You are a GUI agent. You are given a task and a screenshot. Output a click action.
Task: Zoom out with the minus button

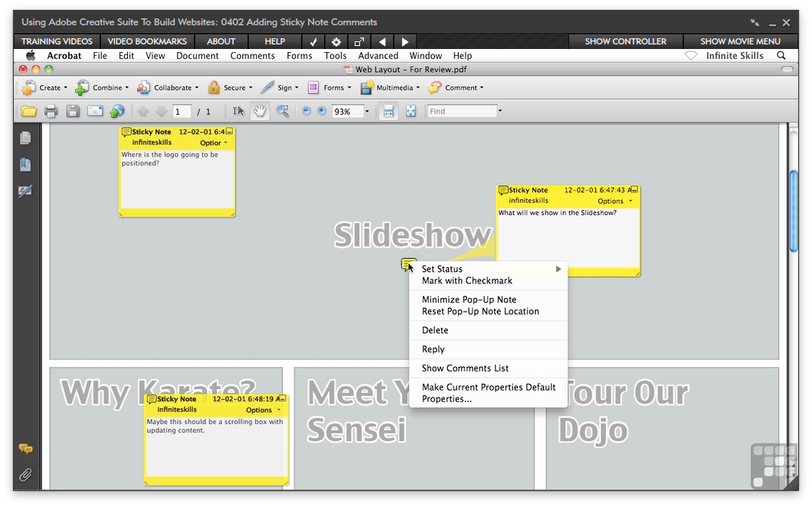click(x=306, y=111)
